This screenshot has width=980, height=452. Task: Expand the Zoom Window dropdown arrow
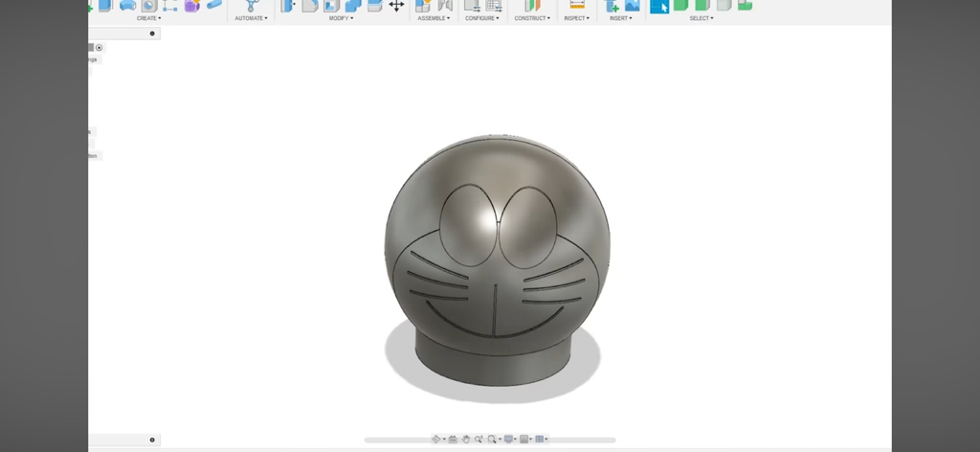(x=500, y=440)
